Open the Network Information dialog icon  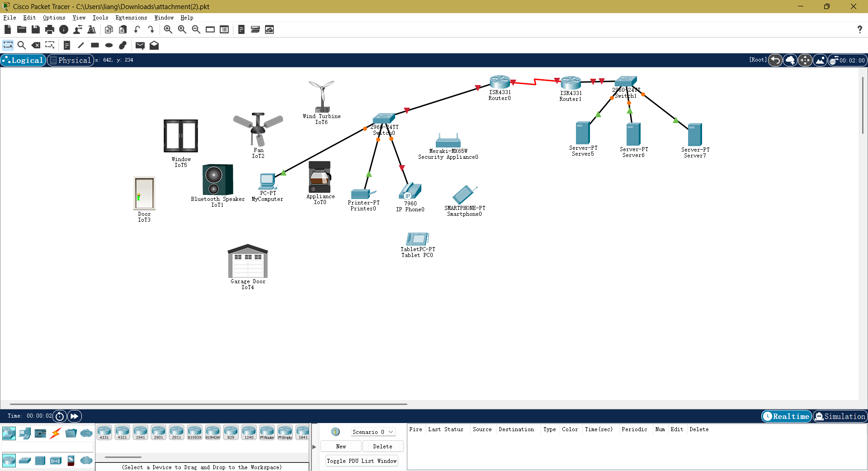[63, 29]
